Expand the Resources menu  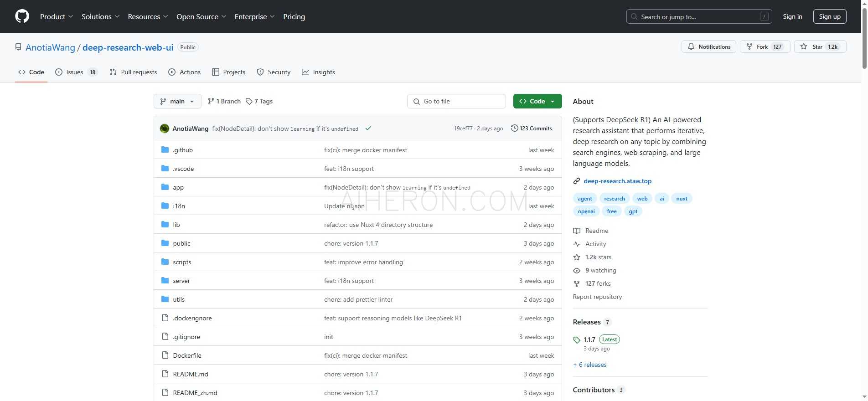(148, 16)
